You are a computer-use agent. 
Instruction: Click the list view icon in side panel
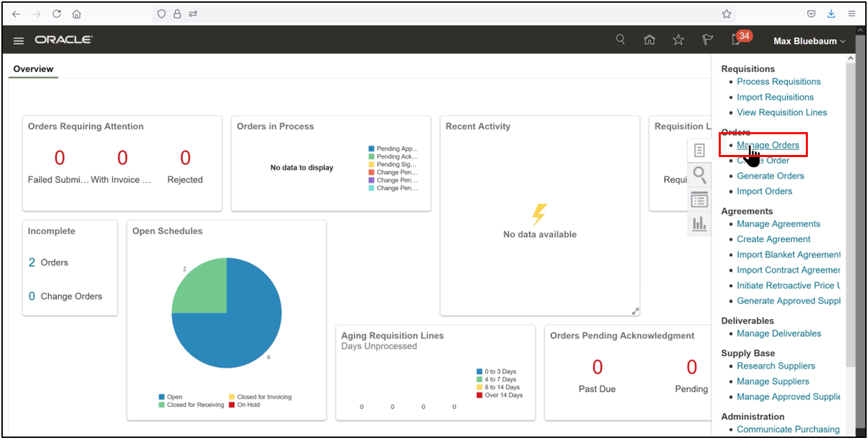tap(699, 199)
